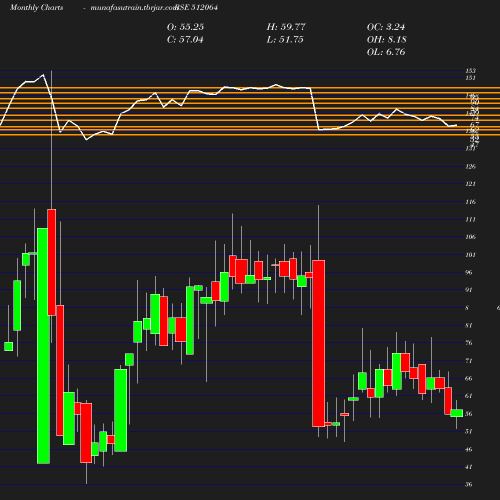Click the munafasutrain.tbrjar.com source text
The image size is (500, 500).
tap(134, 8)
